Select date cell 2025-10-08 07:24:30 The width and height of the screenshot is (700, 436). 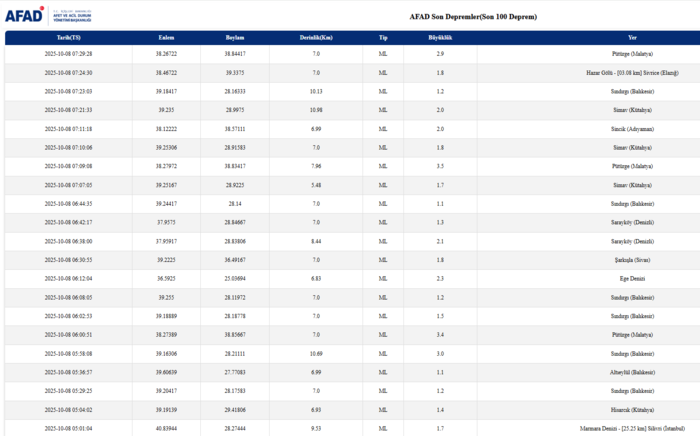coord(68,73)
